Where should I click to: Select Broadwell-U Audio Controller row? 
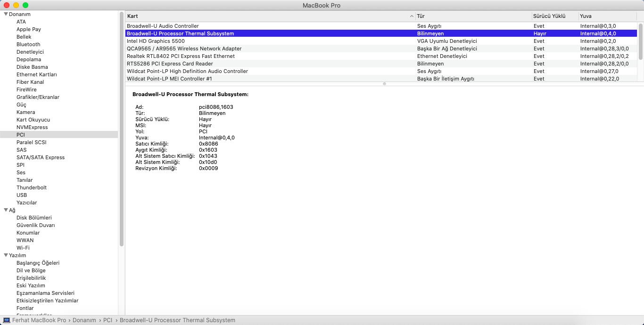(163, 26)
